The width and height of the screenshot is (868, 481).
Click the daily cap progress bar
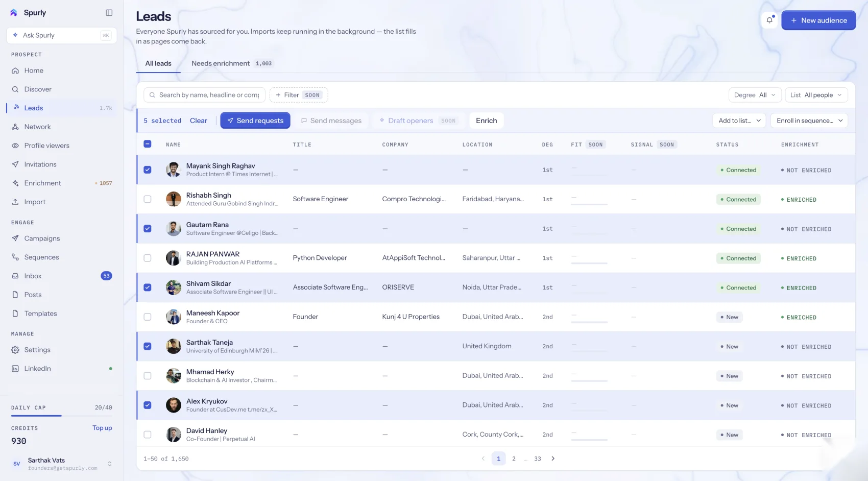(x=62, y=416)
